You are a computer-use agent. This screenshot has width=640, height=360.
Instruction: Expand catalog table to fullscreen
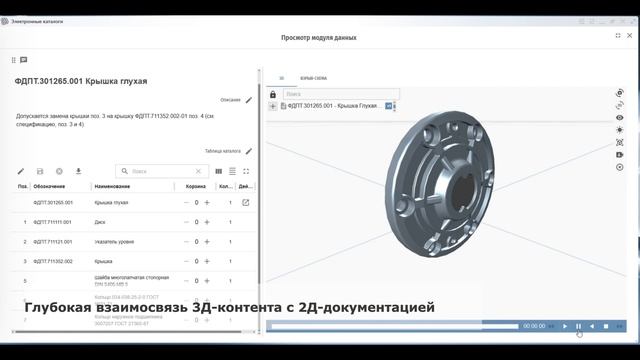pyautogui.click(x=246, y=171)
